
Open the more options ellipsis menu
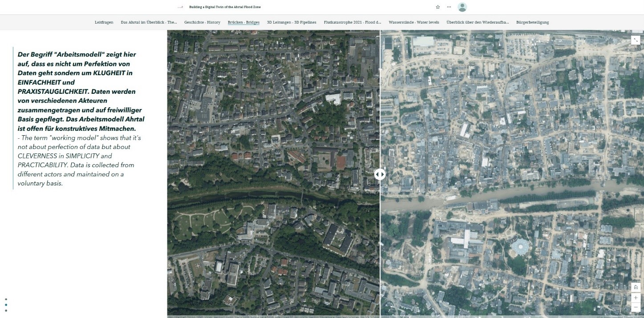[449, 7]
